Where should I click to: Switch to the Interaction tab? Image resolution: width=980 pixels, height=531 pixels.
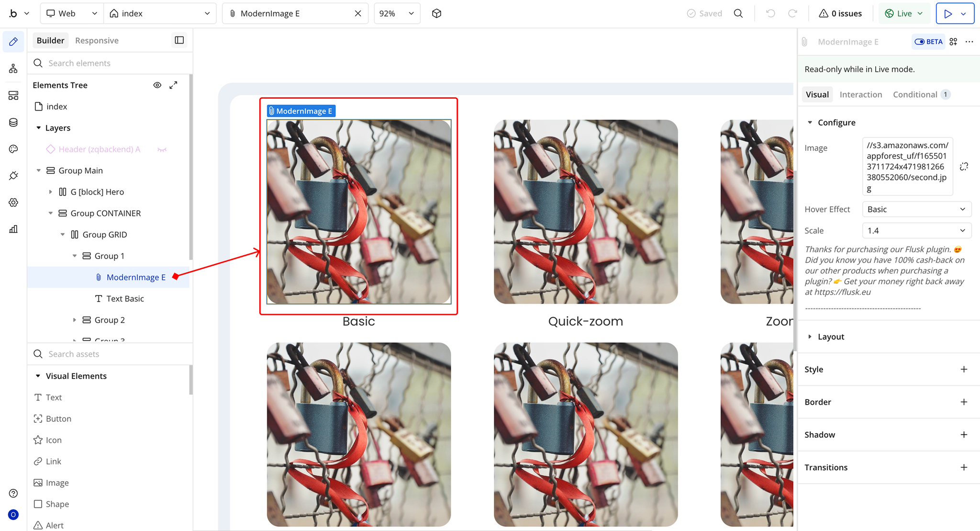pos(860,94)
